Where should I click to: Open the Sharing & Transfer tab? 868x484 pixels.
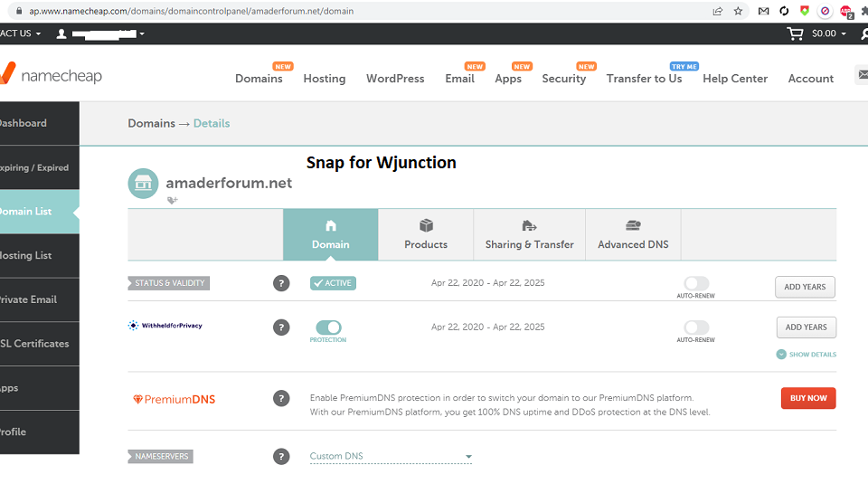click(529, 235)
